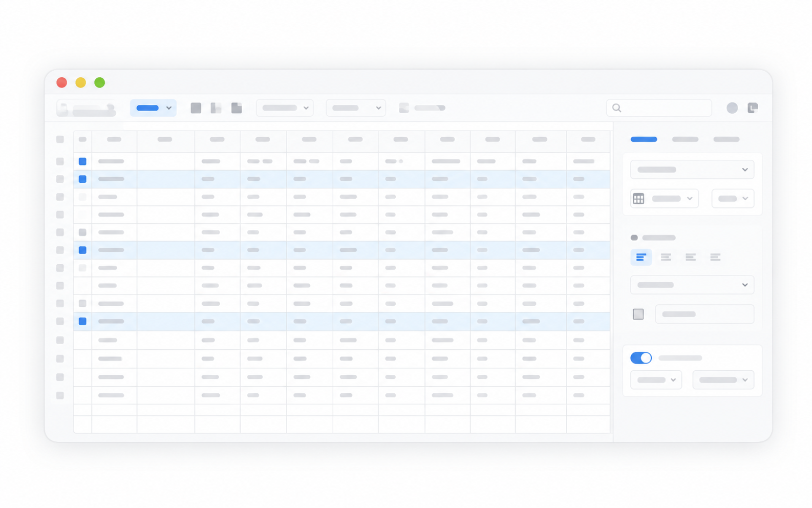This screenshot has height=508, width=812.
Task: Click the duplicate-windows icon beside the avatar
Action: tap(753, 108)
